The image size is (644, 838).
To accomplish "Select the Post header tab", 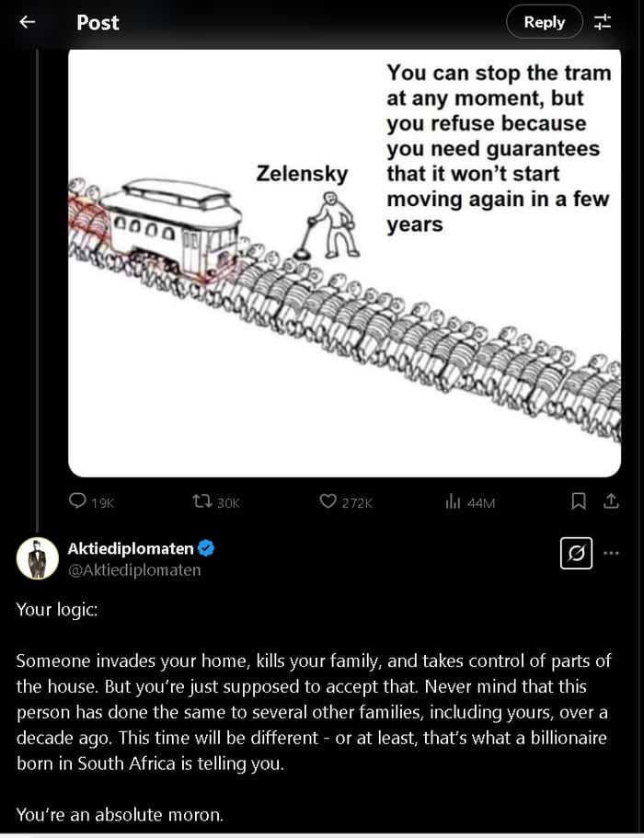I will [97, 22].
